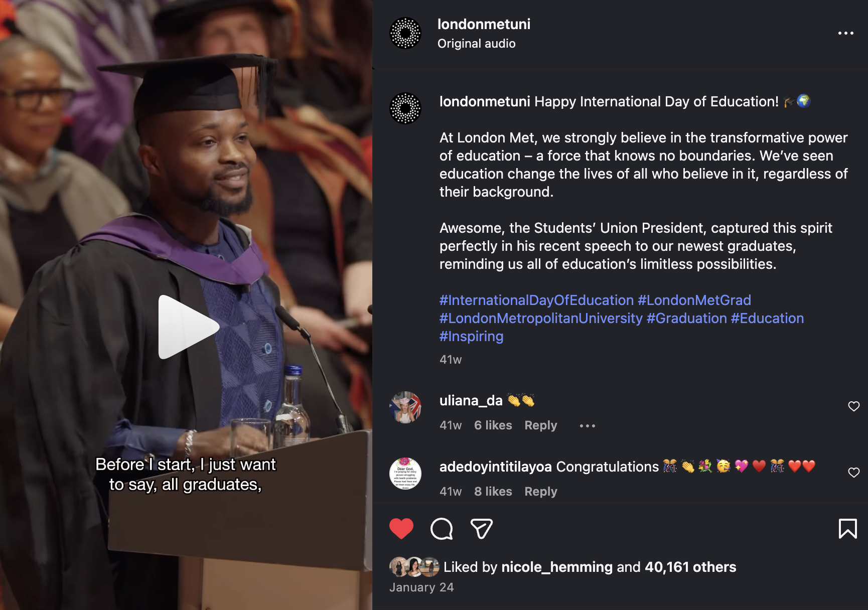Like uliana_da's comment heart
Image resolution: width=868 pixels, height=610 pixels.
853,406
